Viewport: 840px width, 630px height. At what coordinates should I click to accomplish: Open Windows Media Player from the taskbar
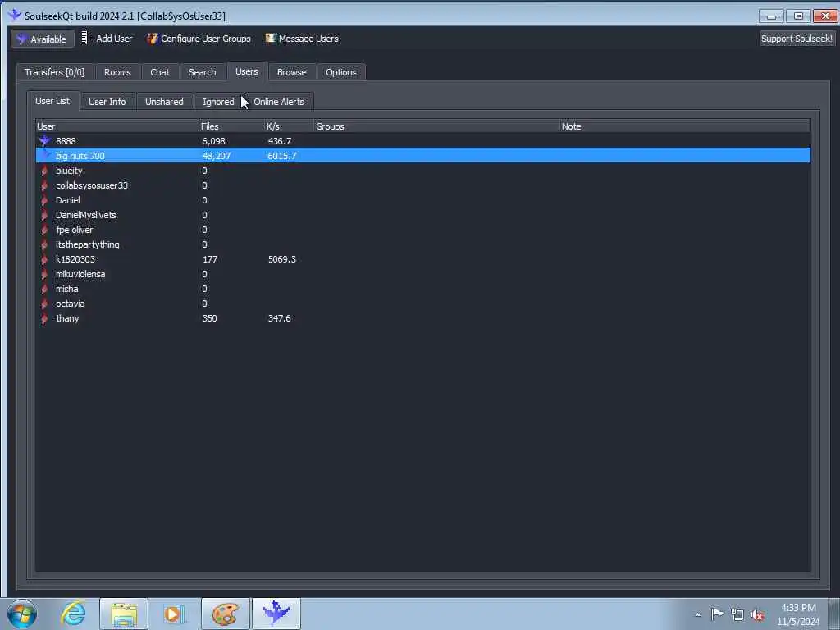[174, 614]
